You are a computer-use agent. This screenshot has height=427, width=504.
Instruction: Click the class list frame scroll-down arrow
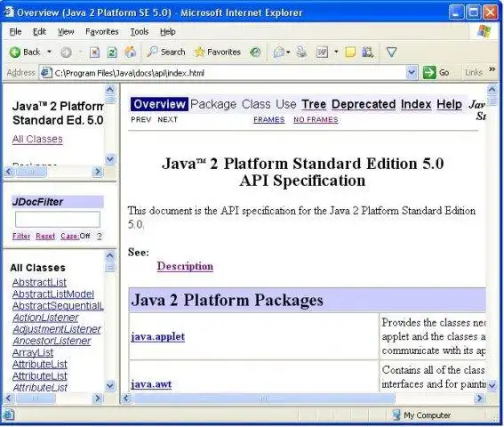110,385
